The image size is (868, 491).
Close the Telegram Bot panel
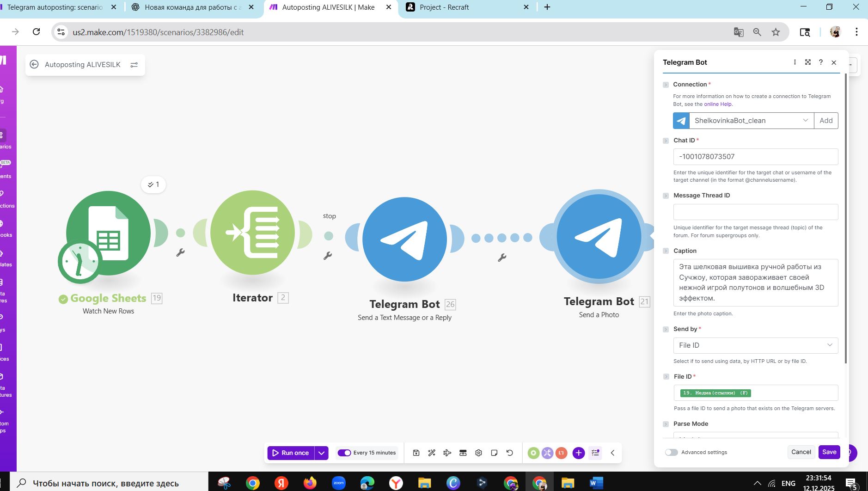[834, 62]
